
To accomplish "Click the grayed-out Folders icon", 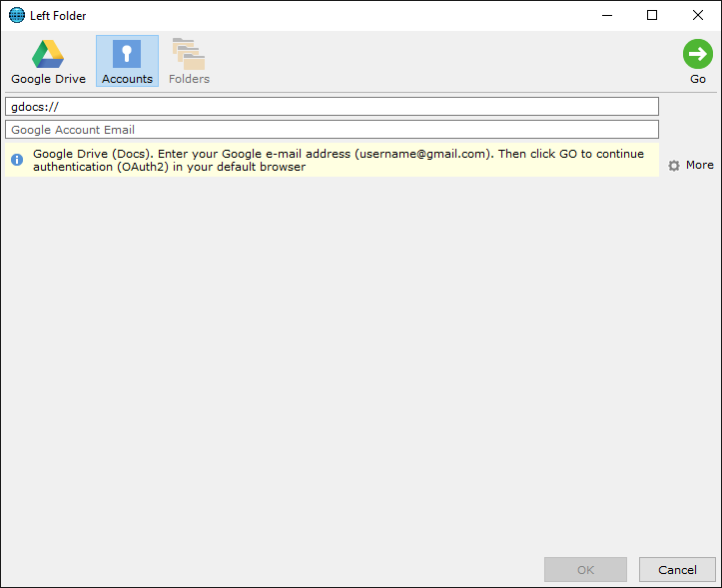I will point(188,54).
